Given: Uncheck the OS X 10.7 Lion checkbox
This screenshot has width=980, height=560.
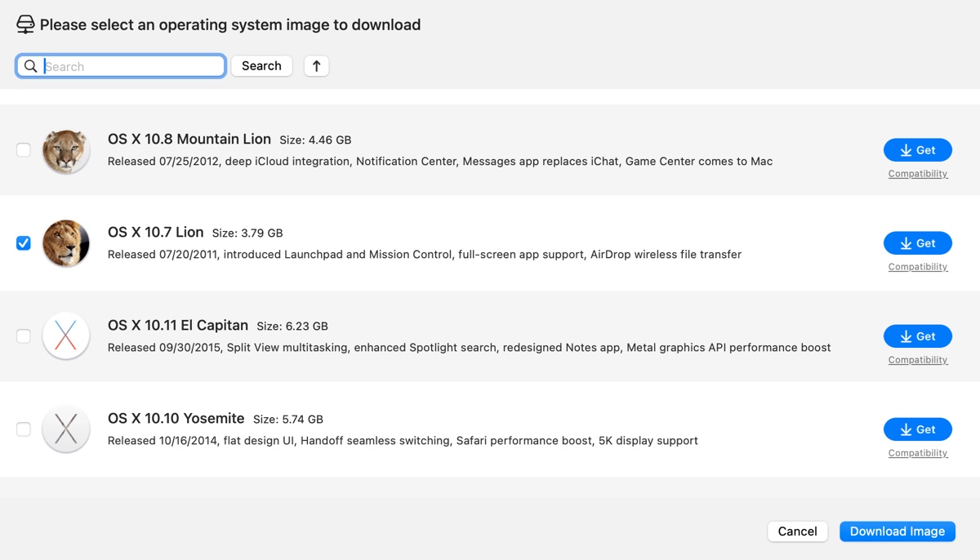Looking at the screenshot, I should click(24, 243).
